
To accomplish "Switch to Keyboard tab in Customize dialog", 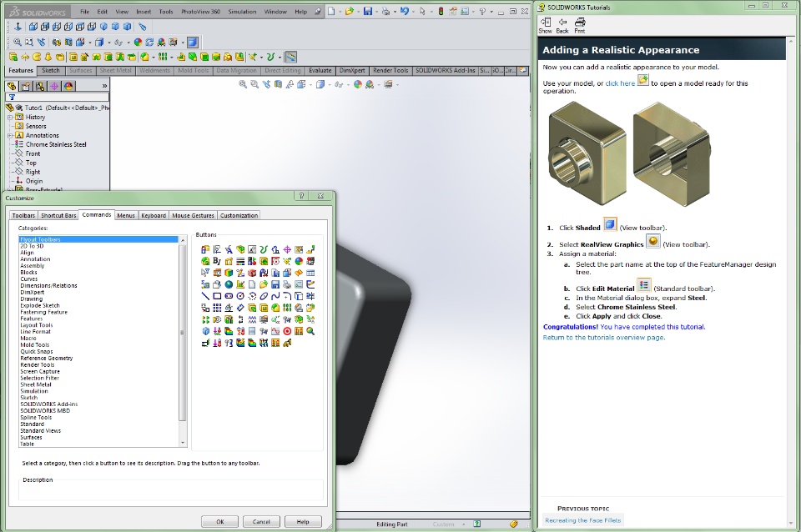I will pyautogui.click(x=154, y=215).
